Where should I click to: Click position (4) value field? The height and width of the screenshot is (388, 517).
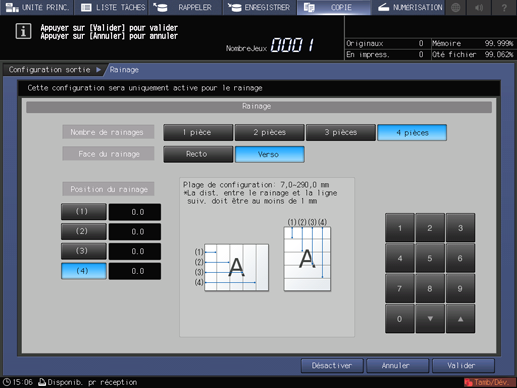pyautogui.click(x=135, y=271)
